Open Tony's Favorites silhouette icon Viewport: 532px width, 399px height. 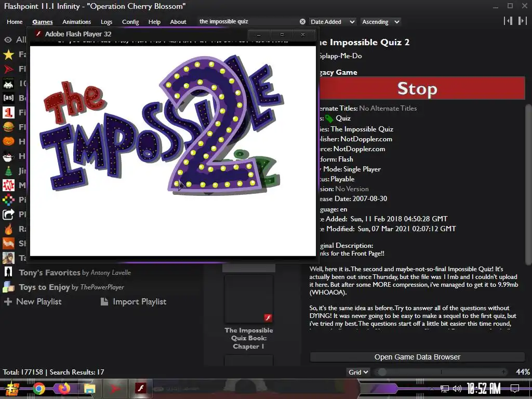pyautogui.click(x=8, y=272)
